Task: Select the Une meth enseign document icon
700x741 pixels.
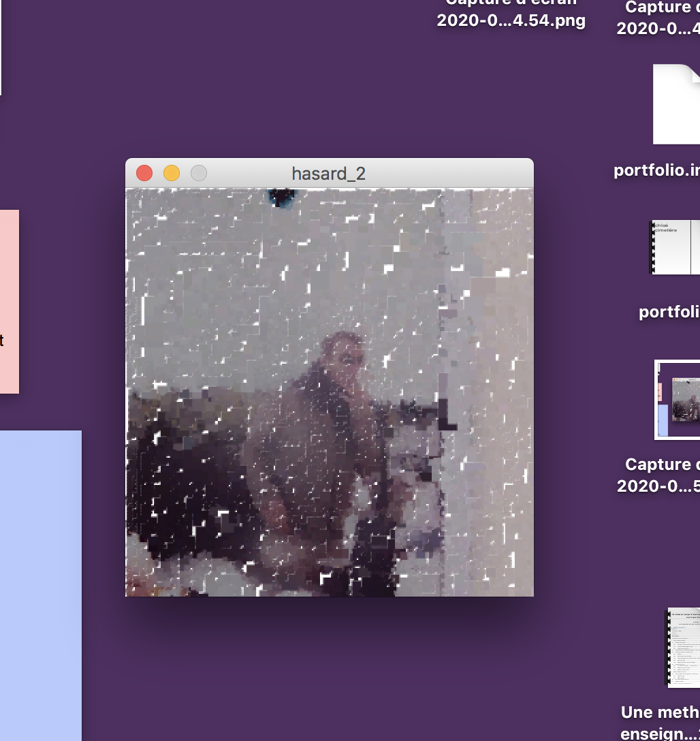Action: click(x=683, y=647)
